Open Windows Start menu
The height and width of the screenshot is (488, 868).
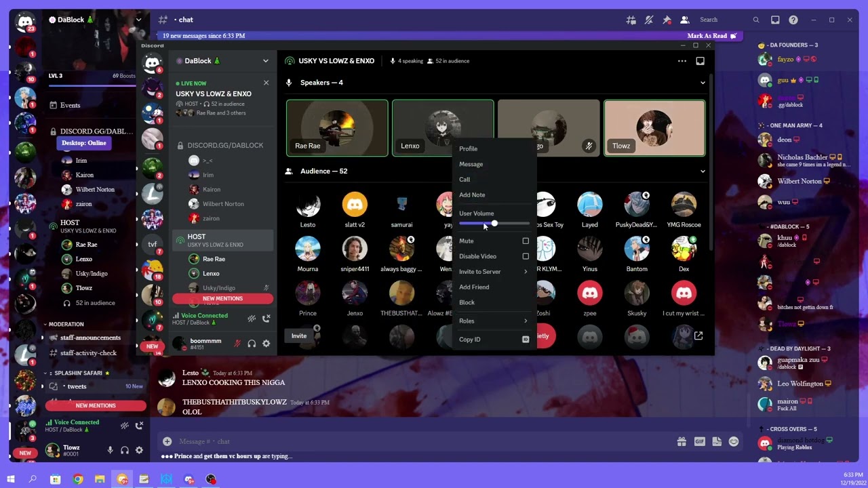coord(10,479)
